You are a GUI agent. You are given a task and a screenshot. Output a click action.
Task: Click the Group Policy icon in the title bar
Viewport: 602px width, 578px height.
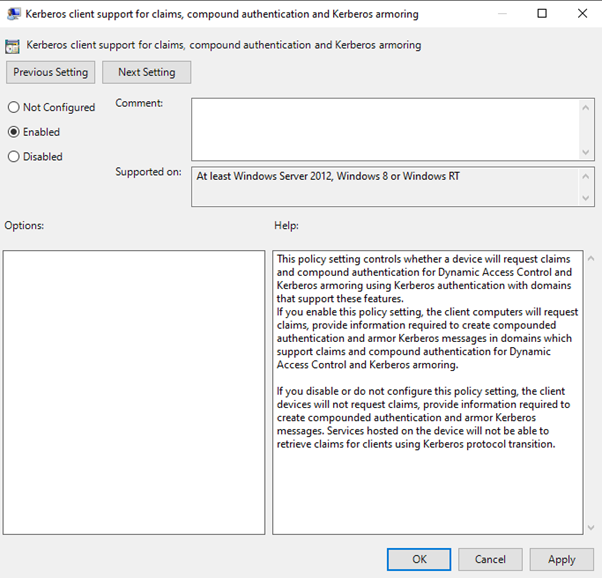tap(13, 14)
